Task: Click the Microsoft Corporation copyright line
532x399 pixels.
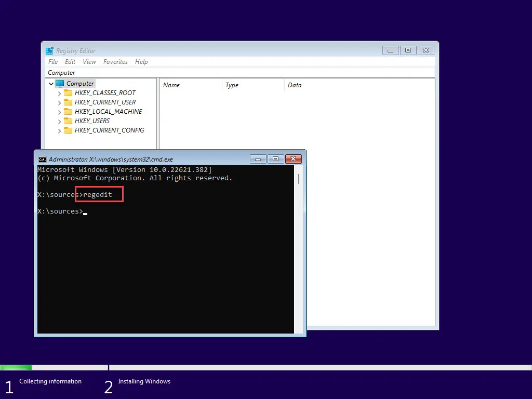Action: [x=135, y=178]
